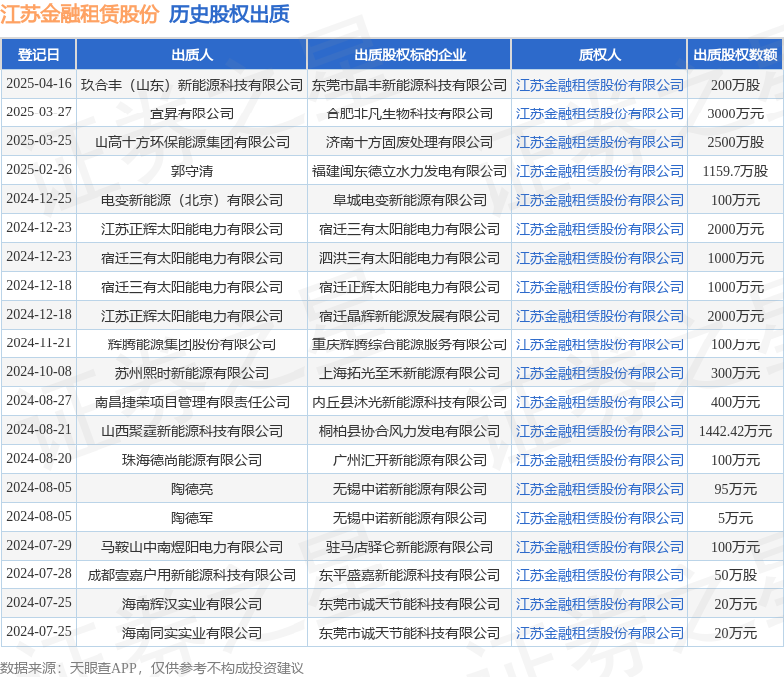Select 电变新能源（北京）有限公司 cell

pyautogui.click(x=191, y=200)
